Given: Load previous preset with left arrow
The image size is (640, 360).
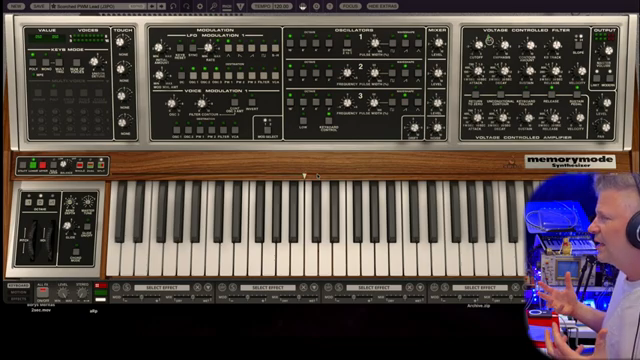Looking at the screenshot, I should (152, 6).
